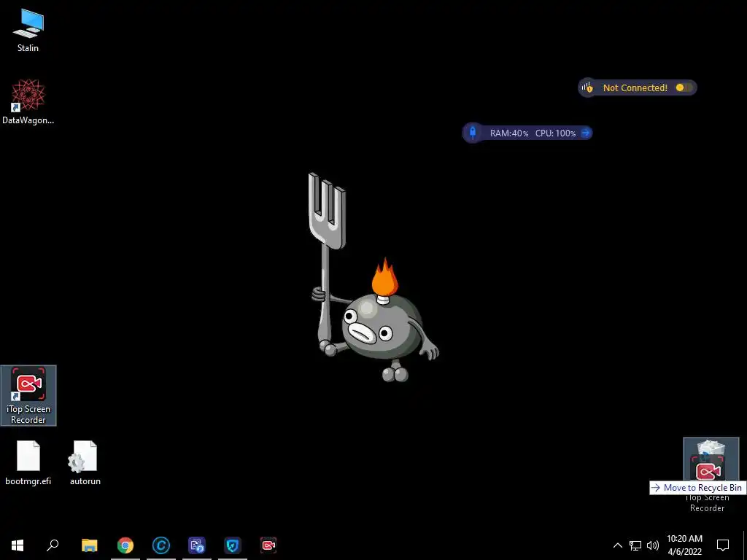The image size is (747, 560).
Task: Open taskbar search magnifier
Action: pos(53,545)
